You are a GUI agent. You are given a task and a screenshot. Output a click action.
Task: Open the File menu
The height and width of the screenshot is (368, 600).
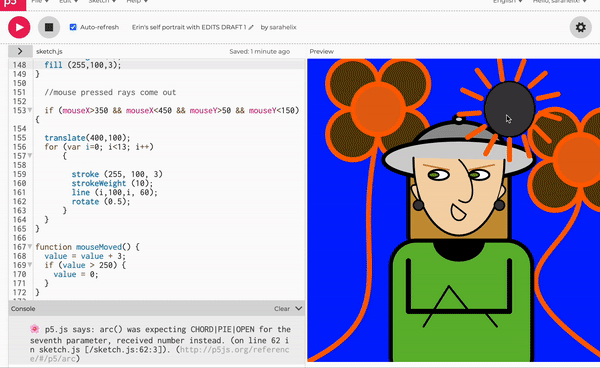click(40, 2)
